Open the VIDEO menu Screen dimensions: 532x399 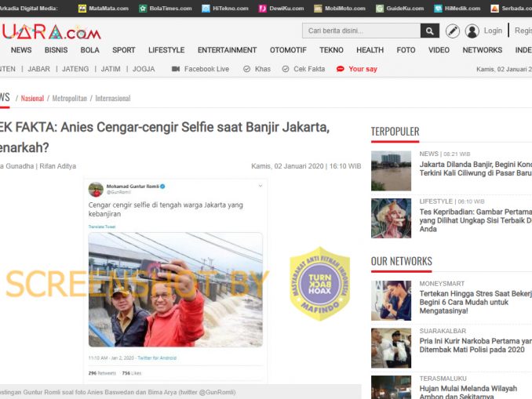click(x=439, y=50)
